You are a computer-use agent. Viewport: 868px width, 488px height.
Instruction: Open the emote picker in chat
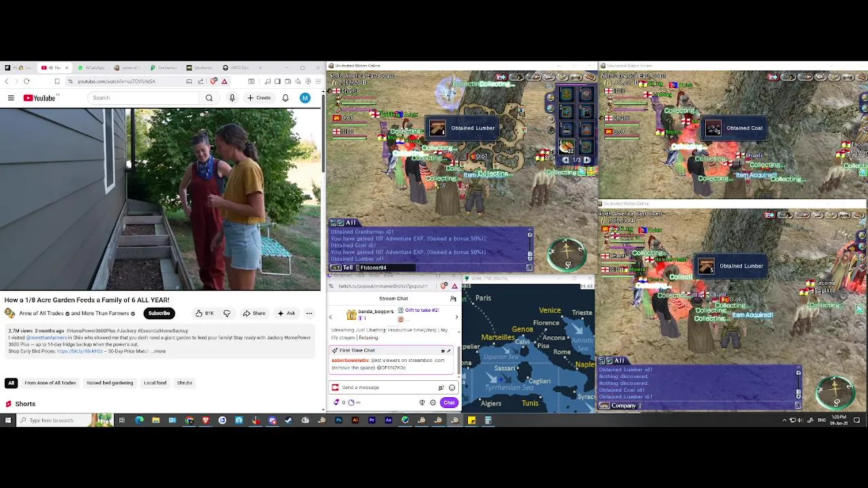(x=452, y=388)
